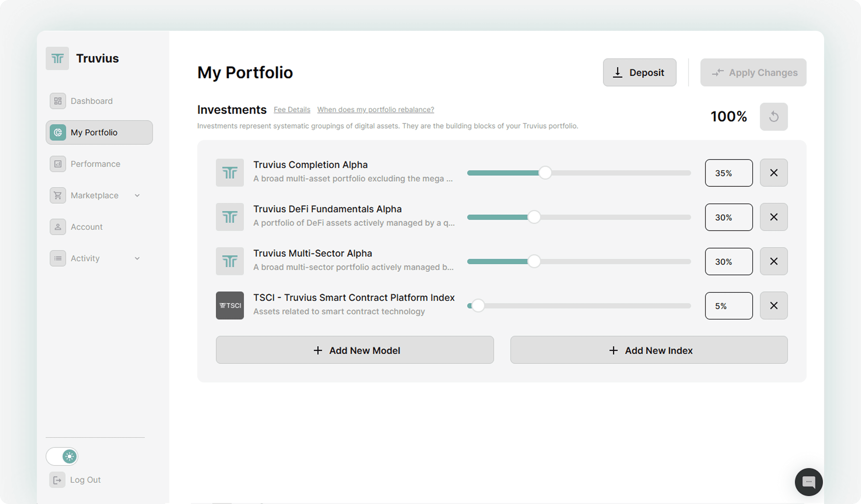
Task: Click the Truvius logo icon in sidebar
Action: [x=57, y=58]
